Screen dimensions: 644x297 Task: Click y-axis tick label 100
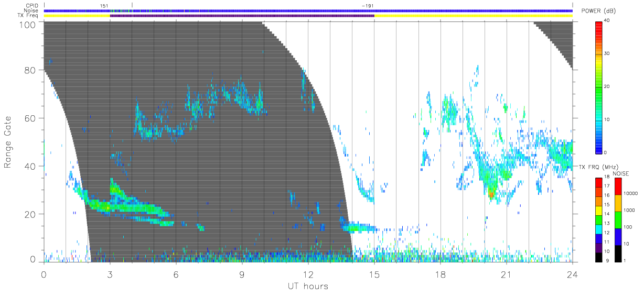pos(28,25)
